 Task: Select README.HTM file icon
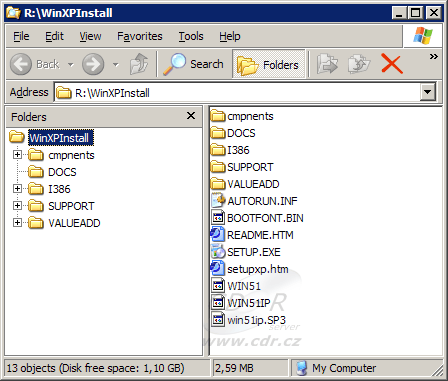(218, 235)
